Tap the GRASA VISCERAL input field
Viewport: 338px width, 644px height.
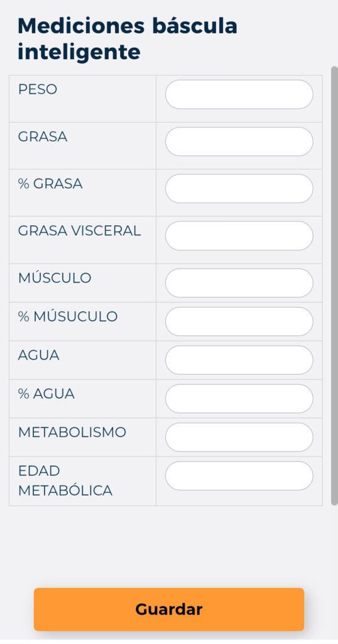[239, 236]
